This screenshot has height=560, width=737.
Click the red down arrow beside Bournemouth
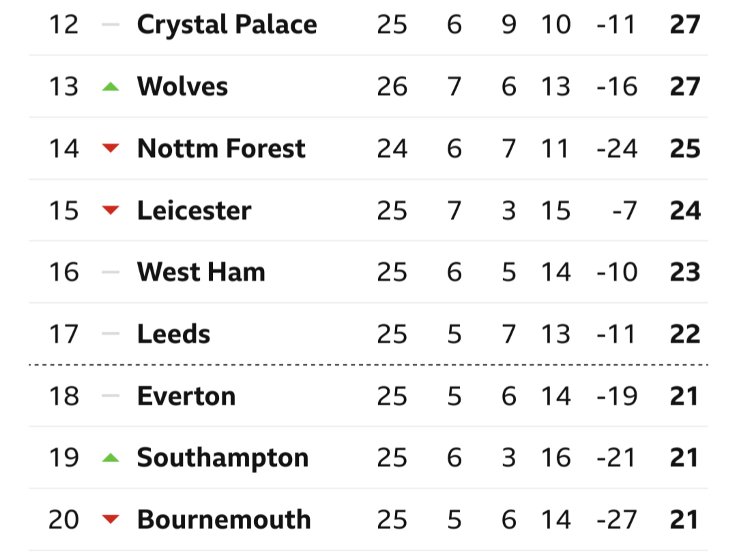click(111, 519)
